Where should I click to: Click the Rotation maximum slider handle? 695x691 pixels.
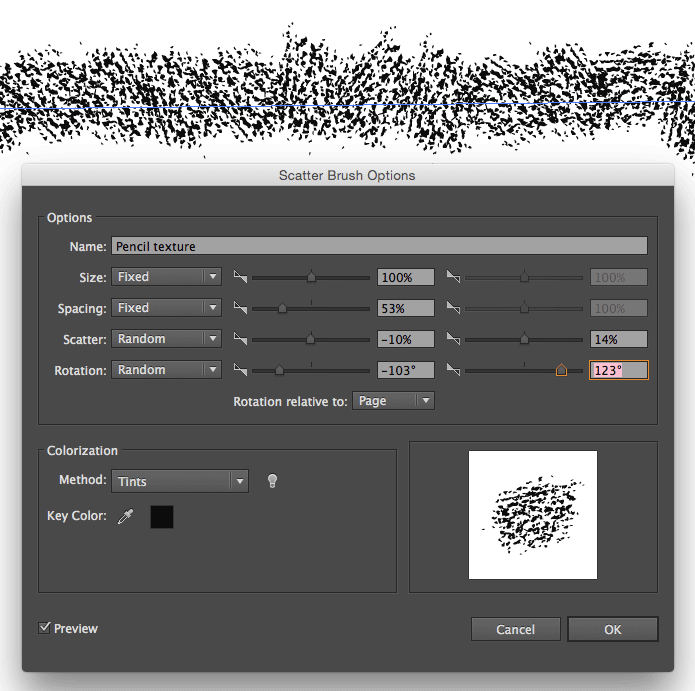[x=561, y=370]
